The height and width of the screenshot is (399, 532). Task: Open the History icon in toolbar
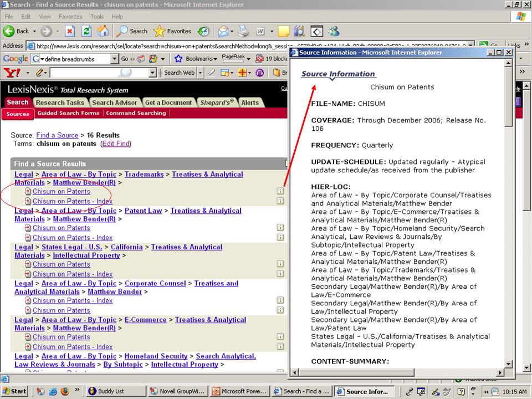click(203, 31)
